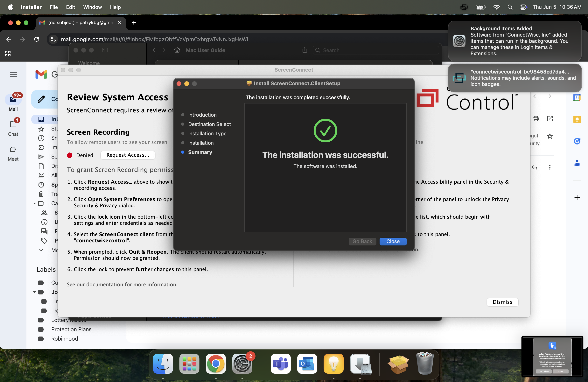Click Request Access for Screen Recording

(x=128, y=155)
